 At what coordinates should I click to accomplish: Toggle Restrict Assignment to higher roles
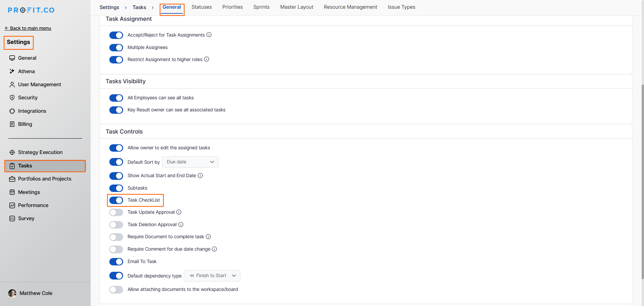116,60
